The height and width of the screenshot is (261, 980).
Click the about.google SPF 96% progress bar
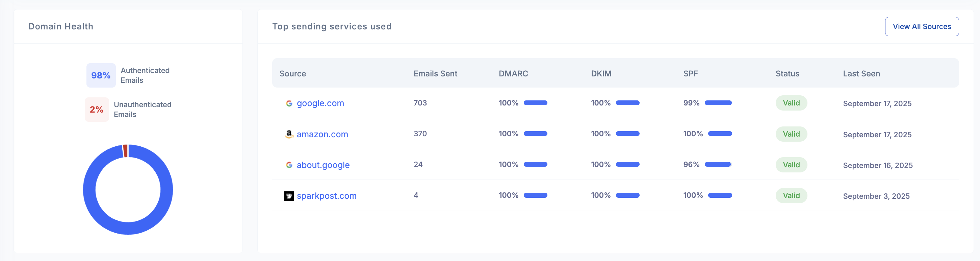[718, 165]
